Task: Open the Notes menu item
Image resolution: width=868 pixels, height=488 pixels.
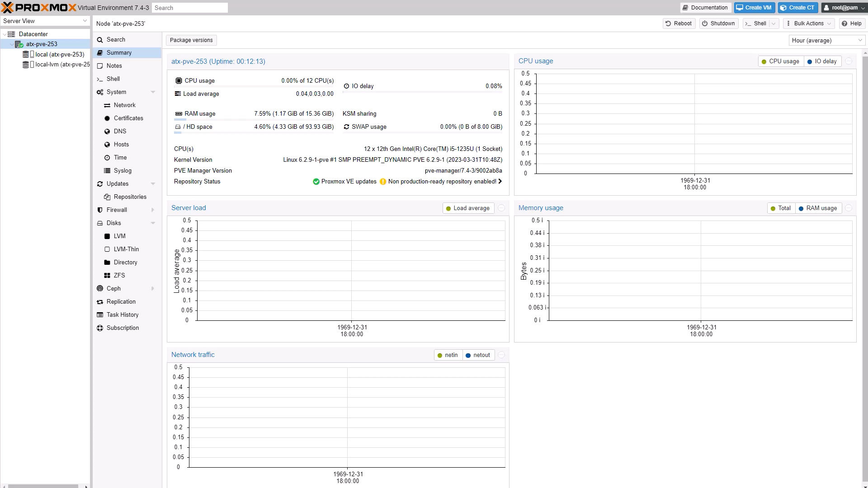Action: click(x=114, y=66)
